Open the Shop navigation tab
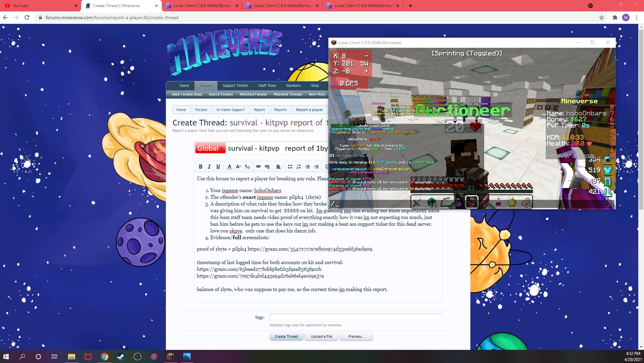 click(x=315, y=85)
